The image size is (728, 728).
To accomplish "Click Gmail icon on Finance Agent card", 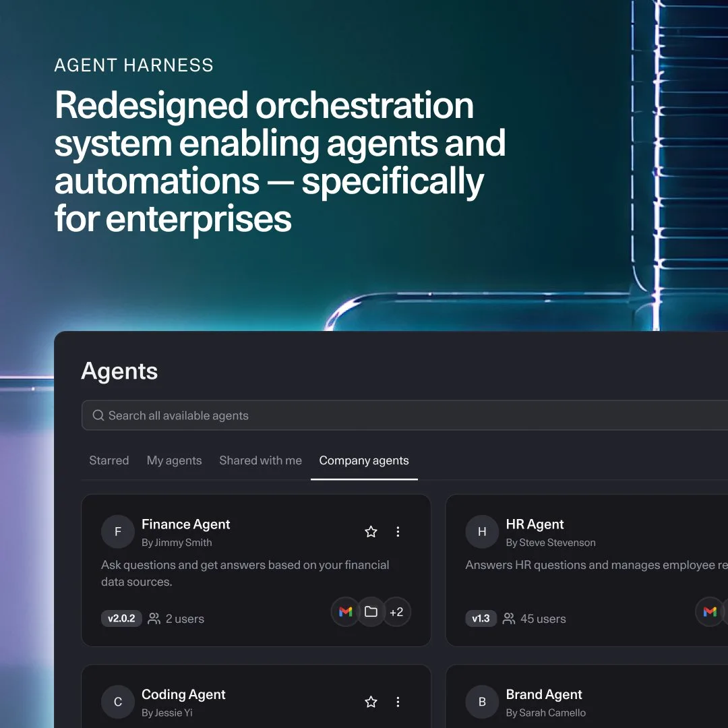I will tap(345, 612).
